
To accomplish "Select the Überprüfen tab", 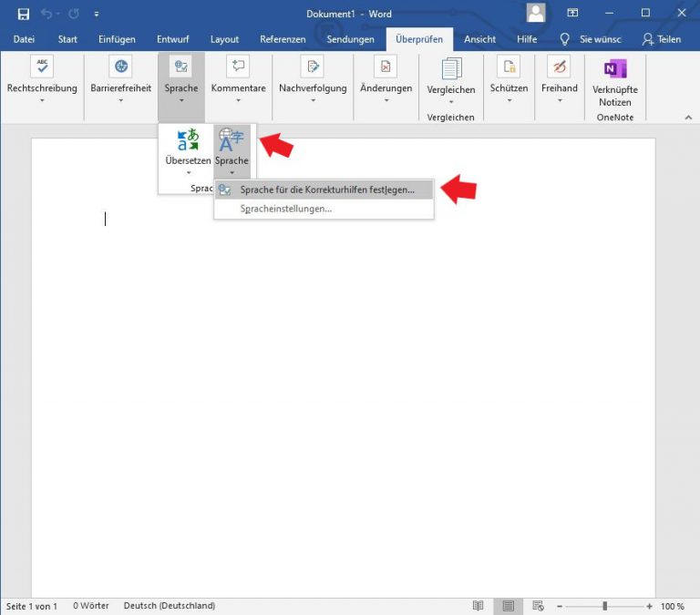I will tap(419, 39).
